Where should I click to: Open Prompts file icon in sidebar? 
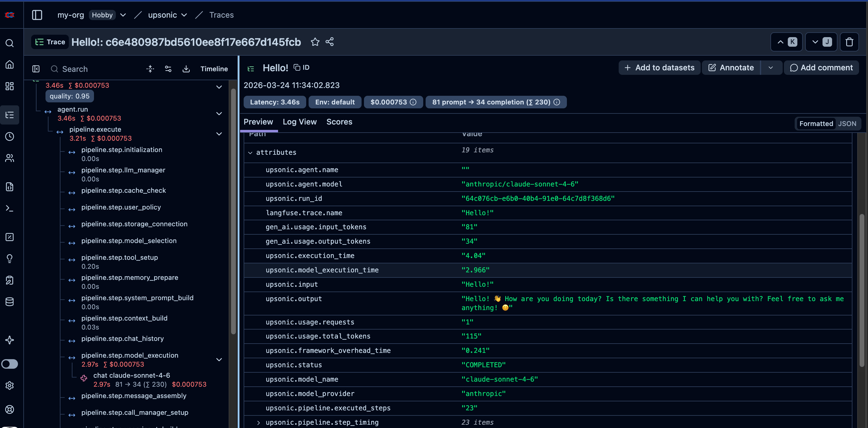(10, 187)
